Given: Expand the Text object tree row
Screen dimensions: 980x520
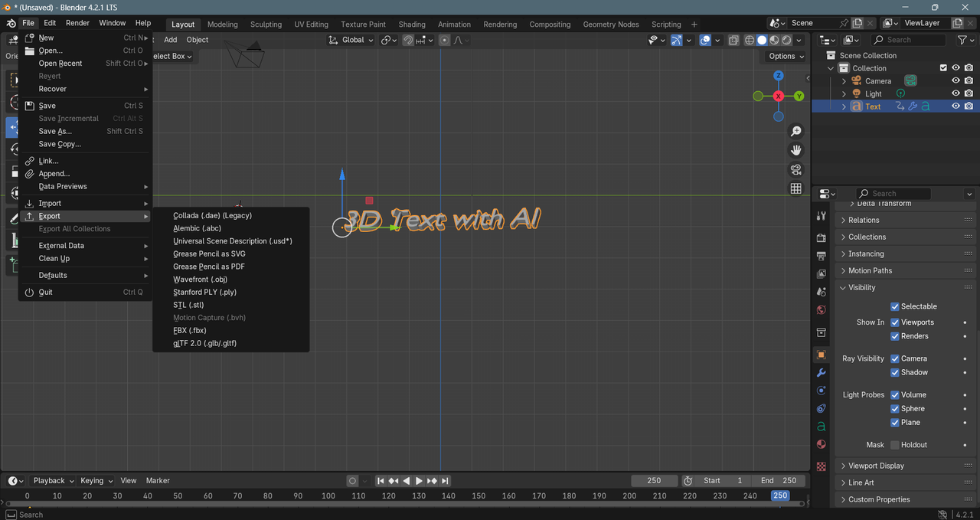Looking at the screenshot, I should (844, 106).
